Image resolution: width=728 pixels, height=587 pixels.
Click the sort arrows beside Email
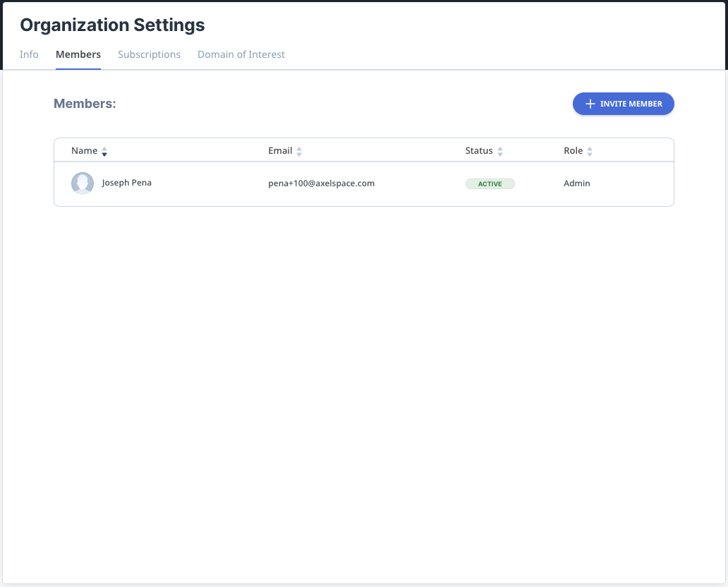pyautogui.click(x=299, y=151)
